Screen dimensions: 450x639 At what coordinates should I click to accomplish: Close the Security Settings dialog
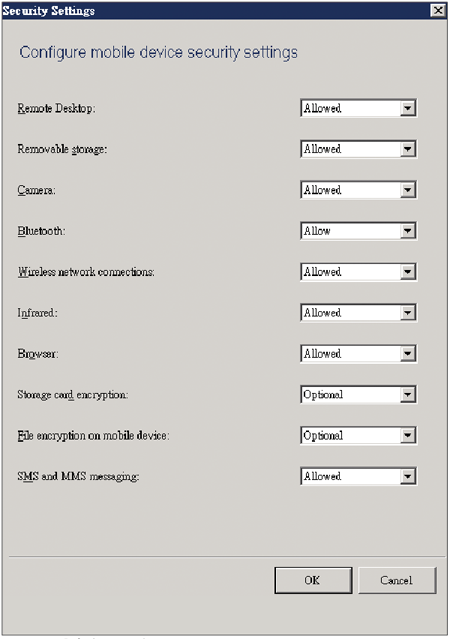(x=438, y=10)
